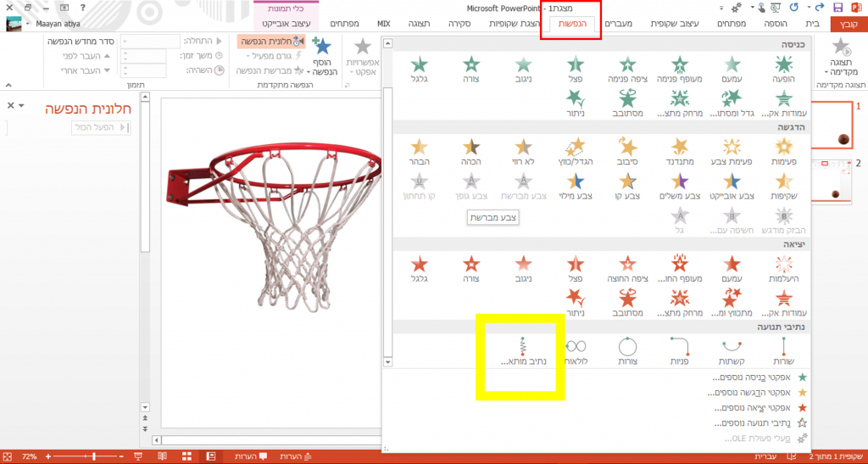Image resolution: width=868 pixels, height=464 pixels.
Task: Select the לא רווי emphasis effect
Action: pos(524,152)
